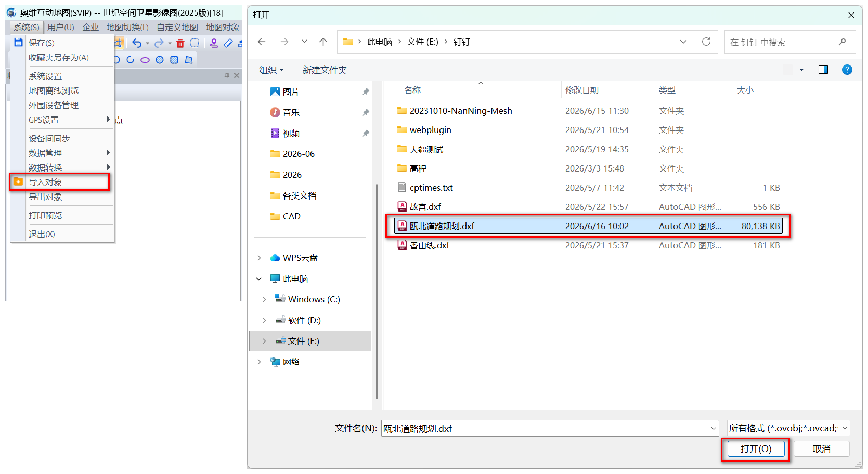
Task: Click the search magnifier icon
Action: coord(842,42)
